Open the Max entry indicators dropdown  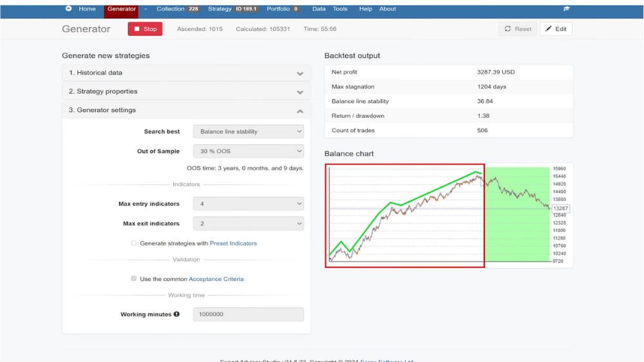248,204
